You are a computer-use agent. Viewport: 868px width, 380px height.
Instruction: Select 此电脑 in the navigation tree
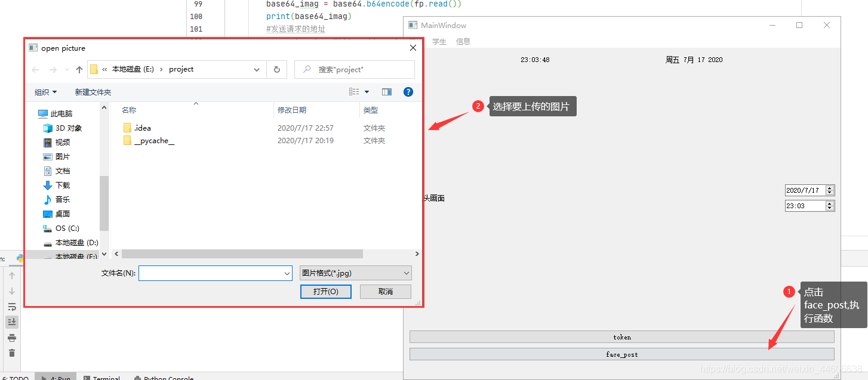click(56, 114)
